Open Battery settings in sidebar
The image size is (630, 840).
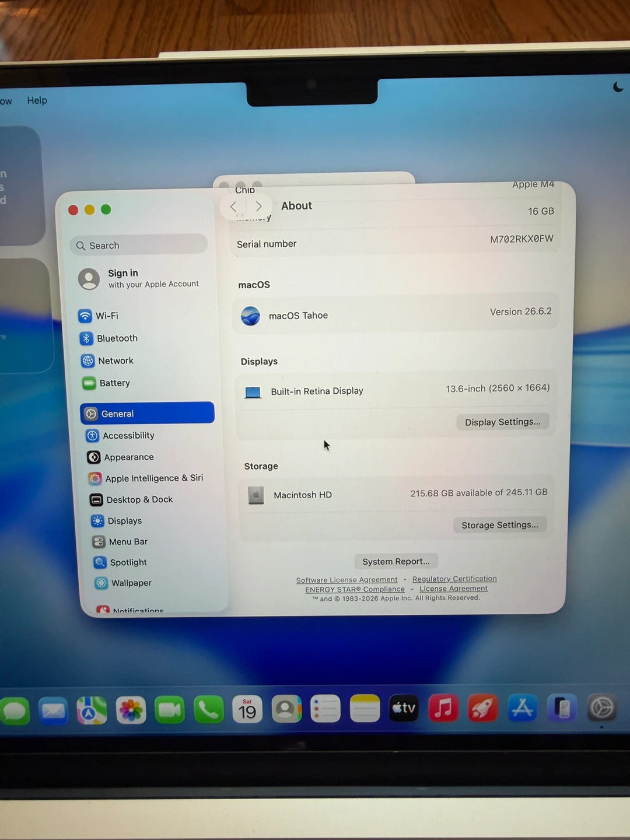click(106, 383)
